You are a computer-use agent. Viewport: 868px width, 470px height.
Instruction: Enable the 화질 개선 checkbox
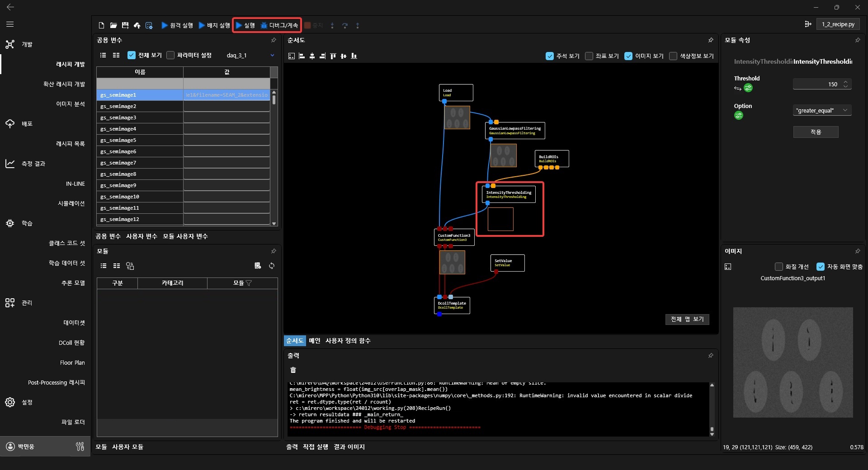tap(778, 267)
